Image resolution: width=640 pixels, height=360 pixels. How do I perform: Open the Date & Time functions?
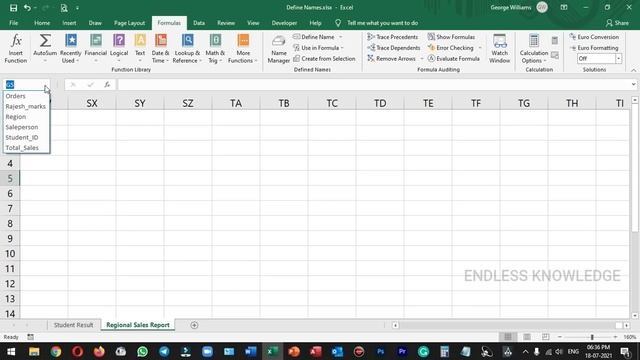[160, 48]
